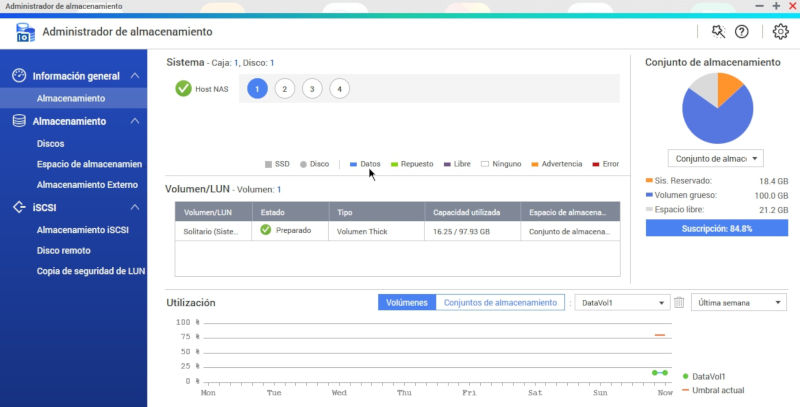800x407 pixels.
Task: Expand the Última semana time range dropdown
Action: click(x=741, y=302)
